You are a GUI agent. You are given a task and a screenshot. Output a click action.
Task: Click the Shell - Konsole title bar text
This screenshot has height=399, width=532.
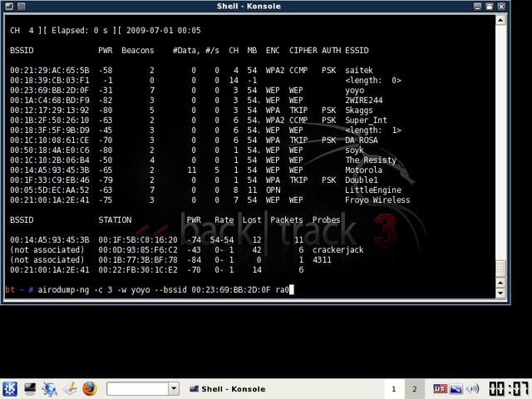click(249, 6)
